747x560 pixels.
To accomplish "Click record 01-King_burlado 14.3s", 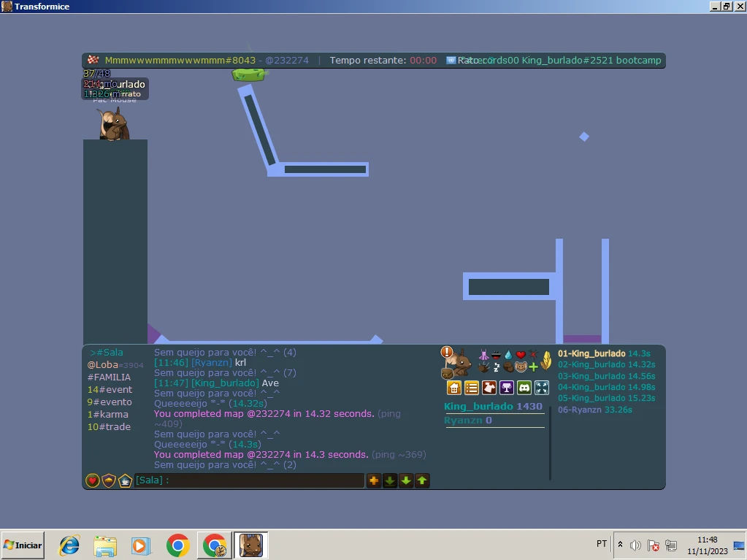I will (604, 353).
